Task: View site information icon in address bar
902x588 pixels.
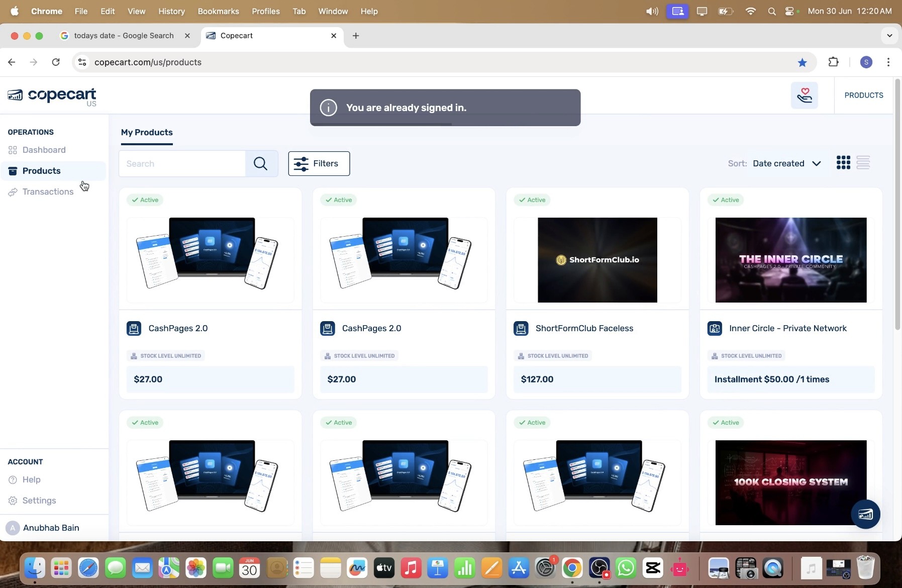Action: (x=82, y=62)
